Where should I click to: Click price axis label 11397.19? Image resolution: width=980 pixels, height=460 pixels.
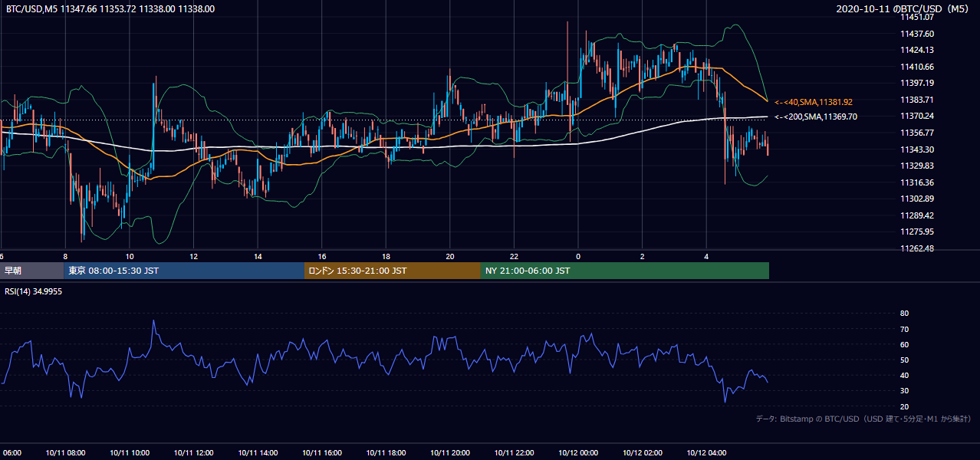click(916, 83)
